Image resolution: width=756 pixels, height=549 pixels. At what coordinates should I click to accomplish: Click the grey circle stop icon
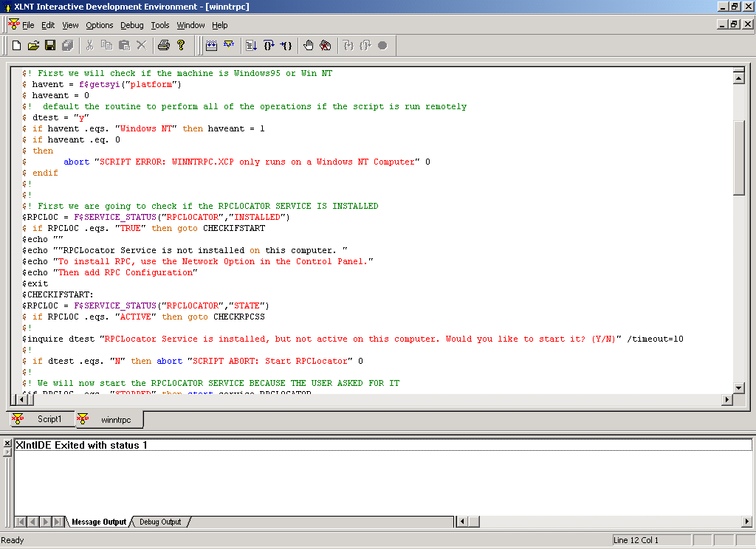tap(382, 45)
